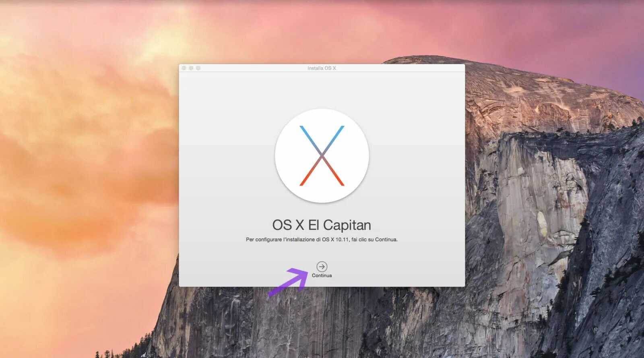644x358 pixels.
Task: Click the Continua arrow icon
Action: 322,266
